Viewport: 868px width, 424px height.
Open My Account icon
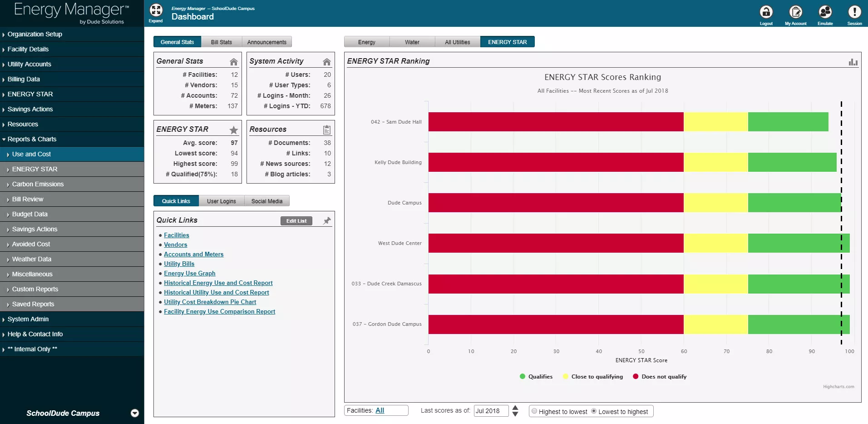(795, 11)
